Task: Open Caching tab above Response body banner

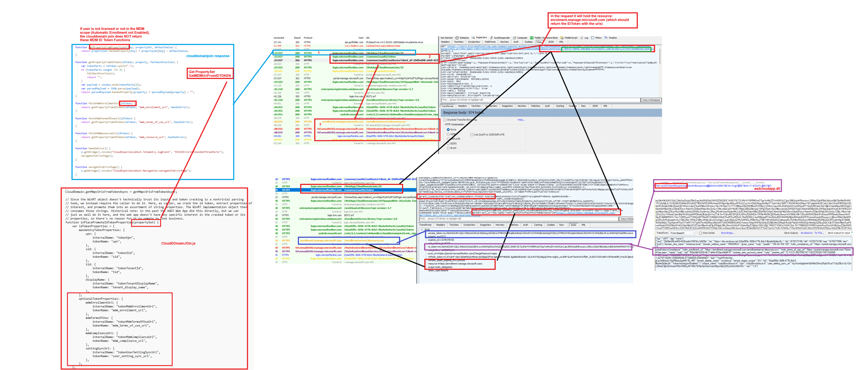Action: point(560,106)
